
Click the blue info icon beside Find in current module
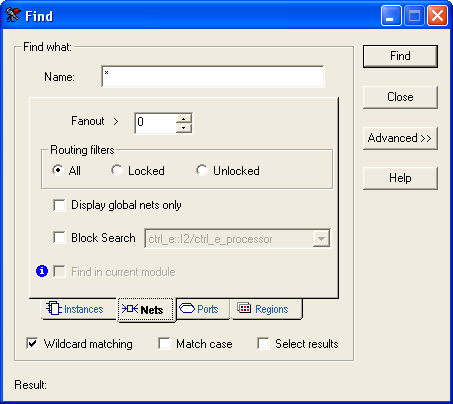pyautogui.click(x=42, y=271)
